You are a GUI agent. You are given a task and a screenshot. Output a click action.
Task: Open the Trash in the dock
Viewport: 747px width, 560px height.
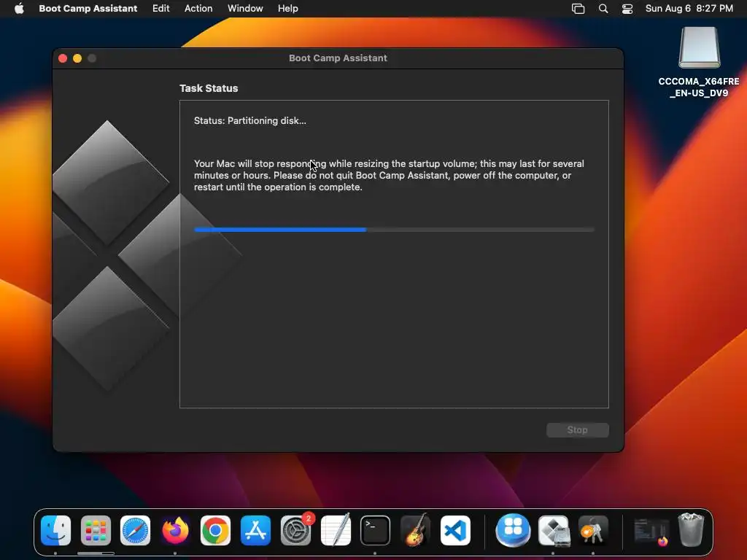coord(691,529)
